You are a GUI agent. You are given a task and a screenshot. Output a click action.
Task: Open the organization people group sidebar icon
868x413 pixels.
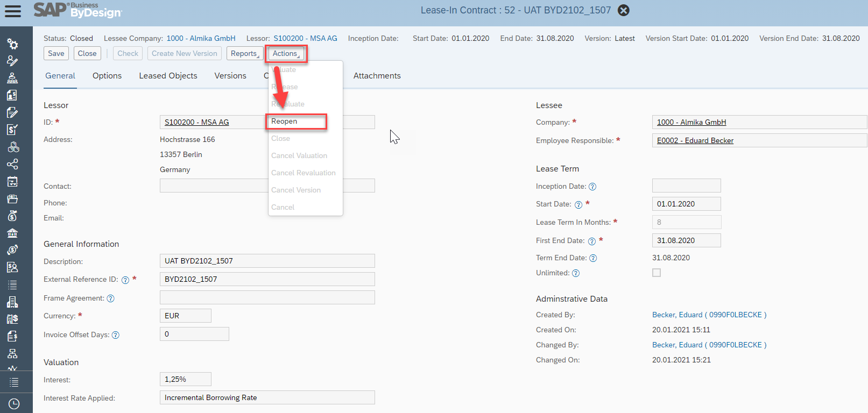point(12,78)
